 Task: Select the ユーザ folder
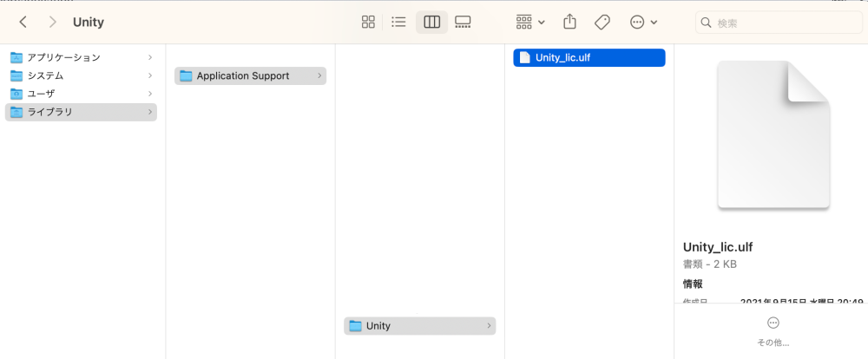pyautogui.click(x=81, y=94)
